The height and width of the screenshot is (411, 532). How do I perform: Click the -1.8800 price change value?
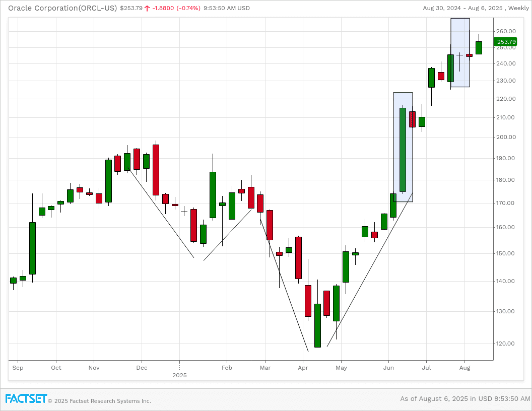click(163, 8)
